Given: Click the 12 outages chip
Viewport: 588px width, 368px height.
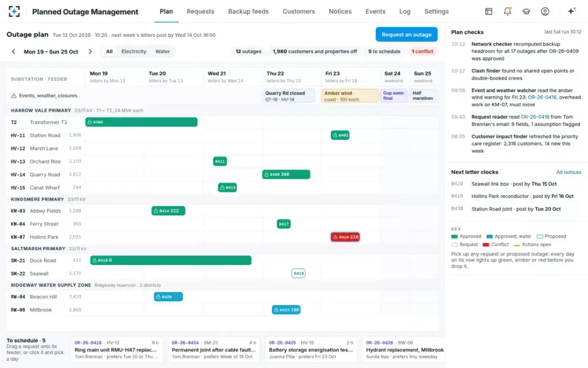Looking at the screenshot, I should click(x=248, y=52).
